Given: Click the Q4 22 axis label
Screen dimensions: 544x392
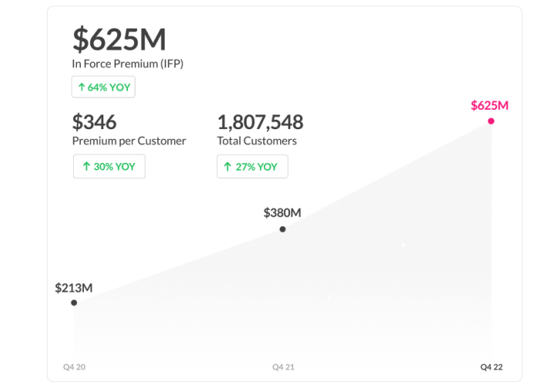Looking at the screenshot, I should 491,367.
